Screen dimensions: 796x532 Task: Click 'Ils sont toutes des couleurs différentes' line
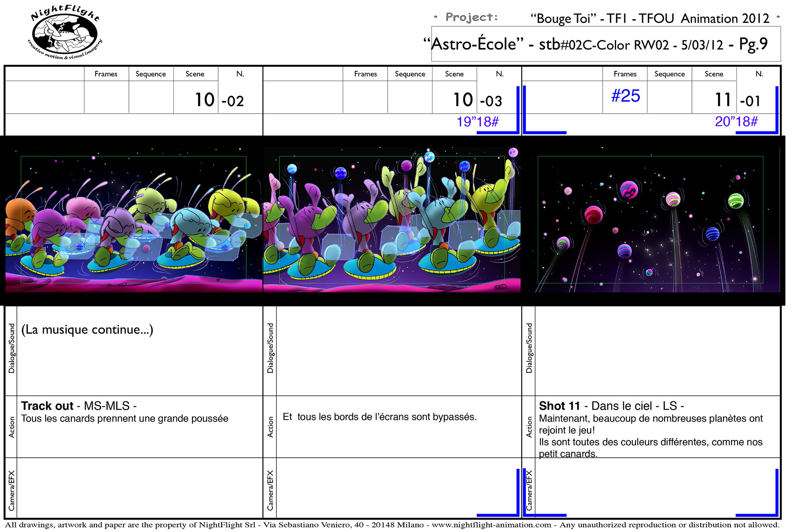650,442
